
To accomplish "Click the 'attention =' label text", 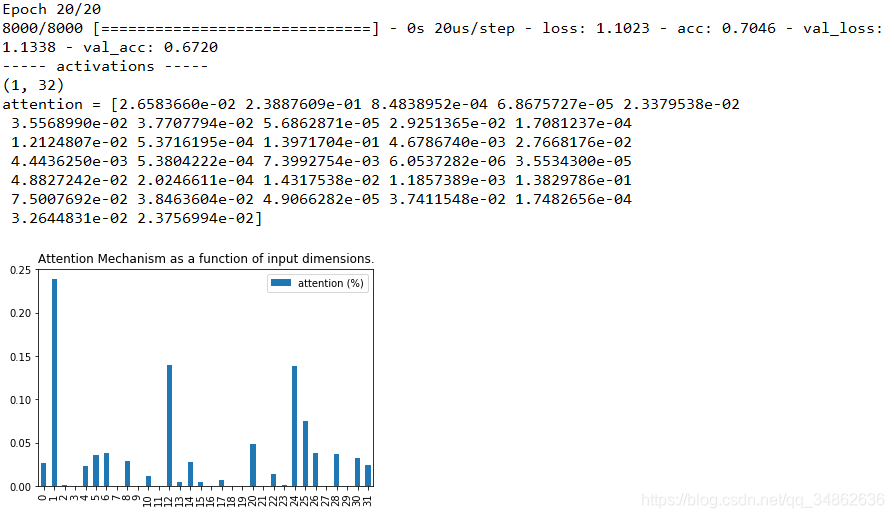I will 51,104.
